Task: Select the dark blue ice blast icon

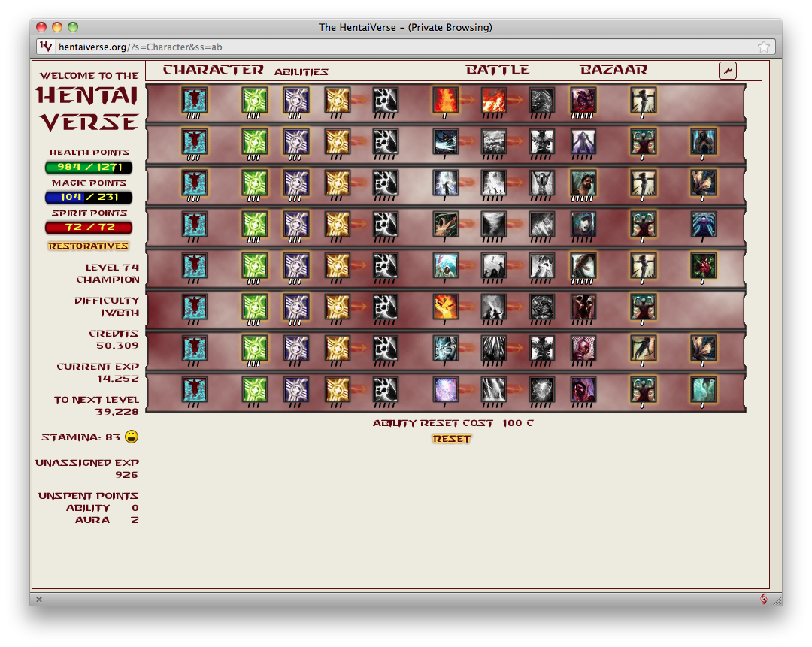Action: (445, 141)
